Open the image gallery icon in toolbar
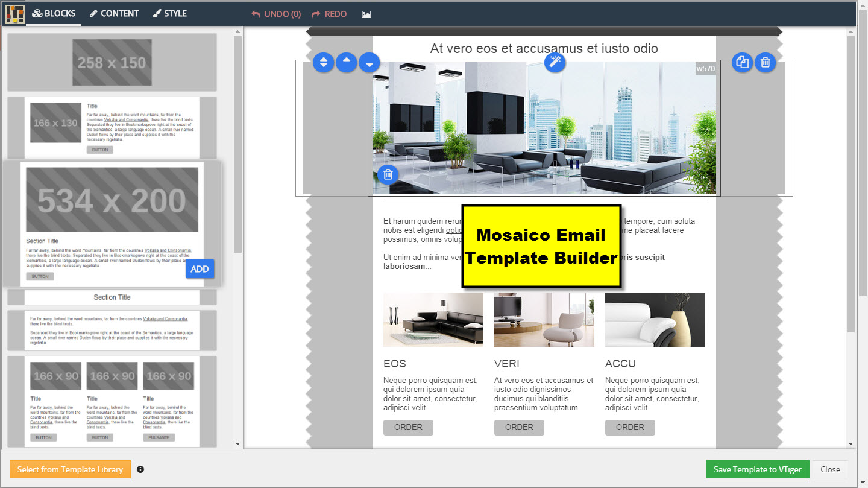This screenshot has height=488, width=868. coord(366,14)
